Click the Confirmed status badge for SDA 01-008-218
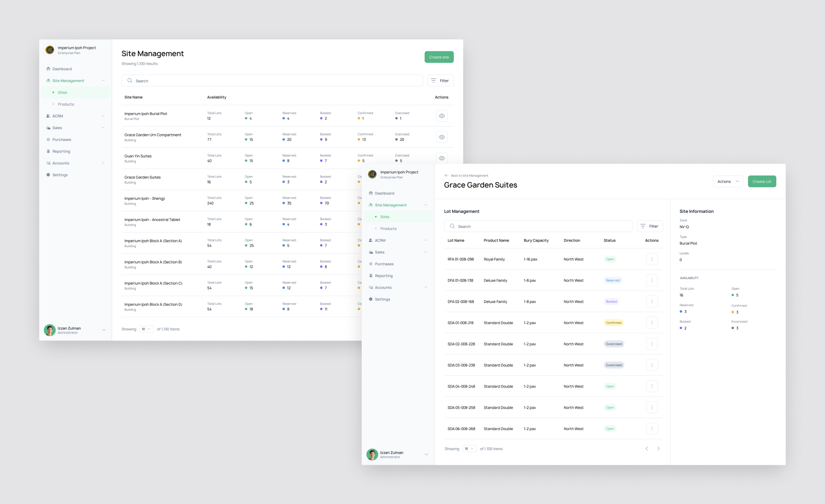The image size is (825, 504). pyautogui.click(x=613, y=323)
